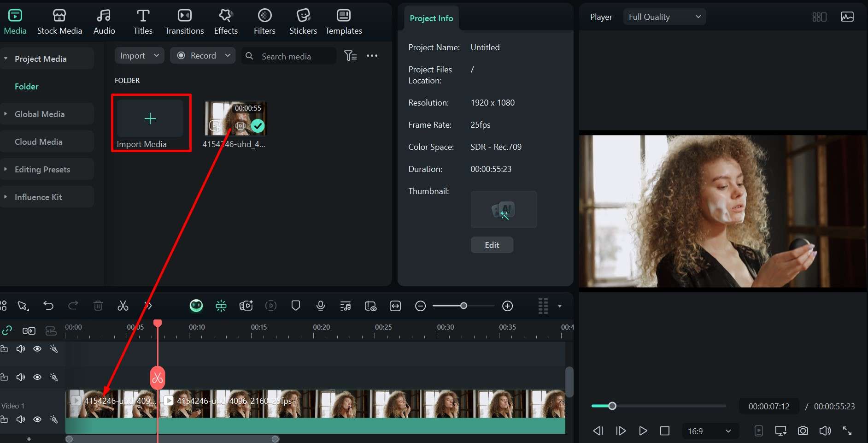Hide the middle timeline track
Viewport: 868px width, 443px height.
(37, 377)
